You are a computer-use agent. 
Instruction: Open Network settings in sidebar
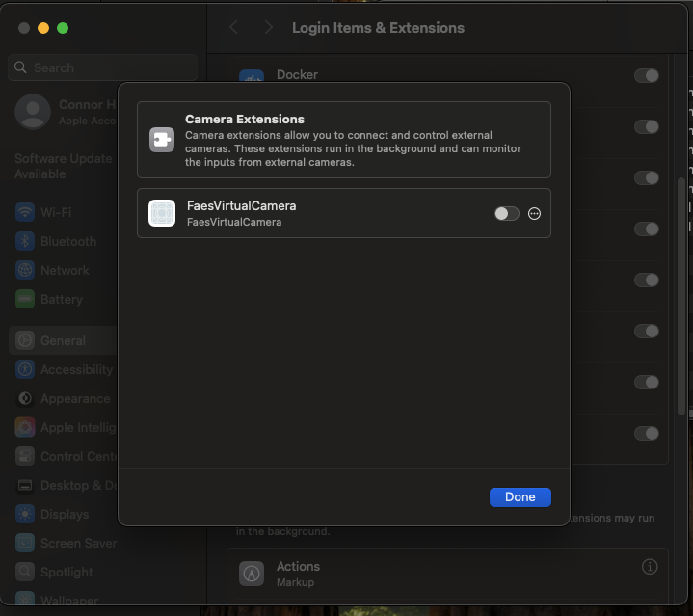coord(65,271)
